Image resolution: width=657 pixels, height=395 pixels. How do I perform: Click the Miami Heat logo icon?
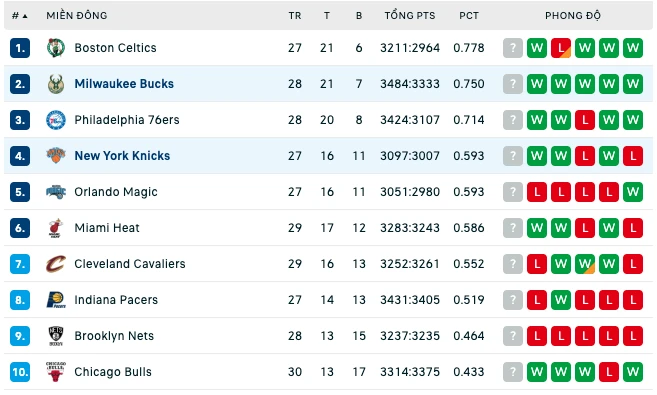tap(56, 228)
